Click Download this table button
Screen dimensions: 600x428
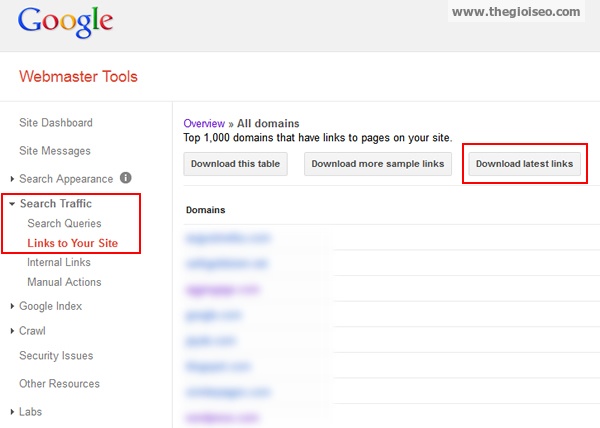(x=235, y=164)
